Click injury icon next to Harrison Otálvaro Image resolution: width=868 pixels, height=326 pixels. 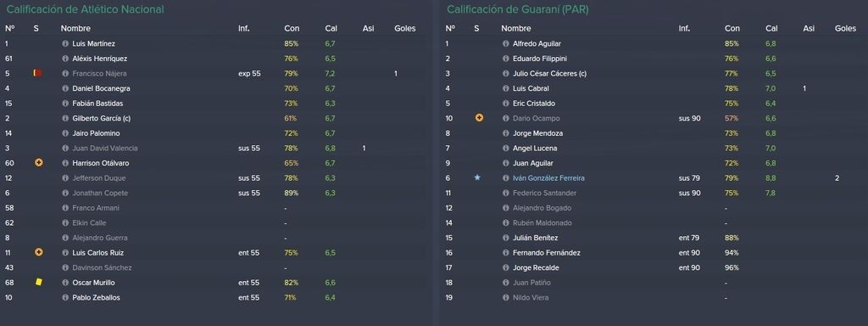(39, 163)
